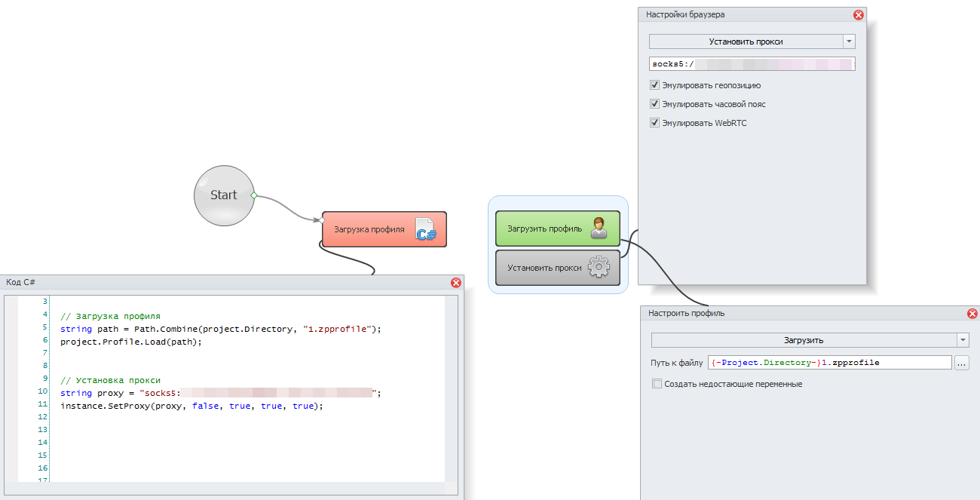980x500 pixels.
Task: Click the Путь к файлу path field
Action: coord(829,363)
